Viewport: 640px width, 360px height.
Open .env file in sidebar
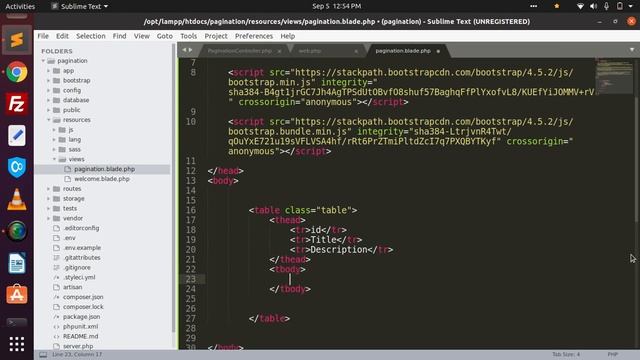(x=69, y=238)
